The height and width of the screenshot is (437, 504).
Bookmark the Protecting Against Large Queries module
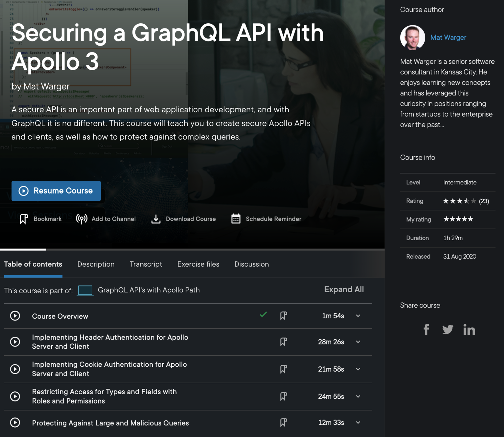283,422
